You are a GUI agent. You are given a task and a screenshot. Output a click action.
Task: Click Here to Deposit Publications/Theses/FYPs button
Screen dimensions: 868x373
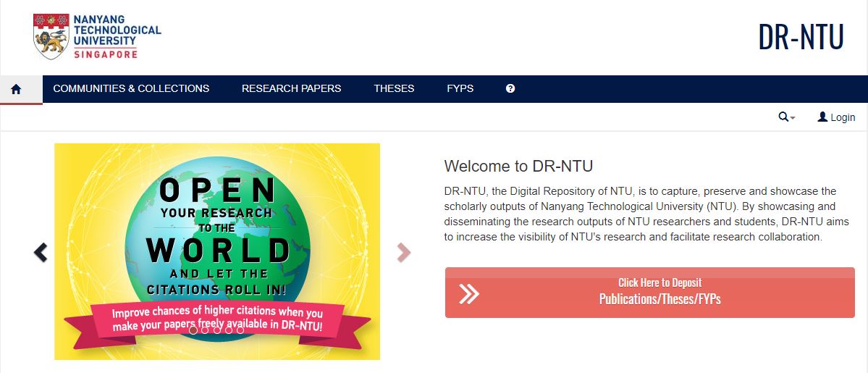[650, 293]
